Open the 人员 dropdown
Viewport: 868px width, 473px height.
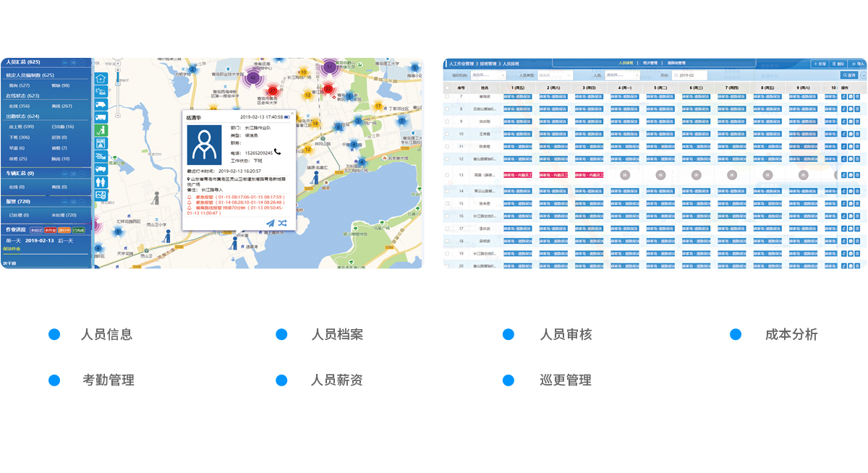pyautogui.click(x=622, y=74)
